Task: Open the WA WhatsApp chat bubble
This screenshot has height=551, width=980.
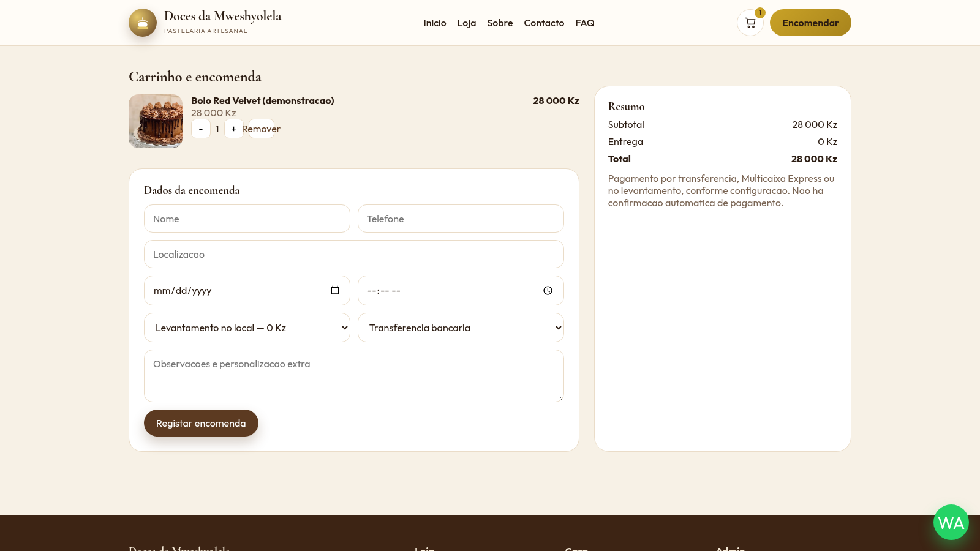Action: click(x=951, y=522)
